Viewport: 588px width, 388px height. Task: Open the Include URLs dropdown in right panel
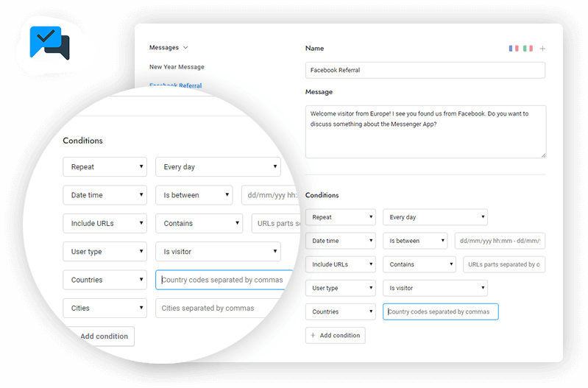pyautogui.click(x=340, y=264)
